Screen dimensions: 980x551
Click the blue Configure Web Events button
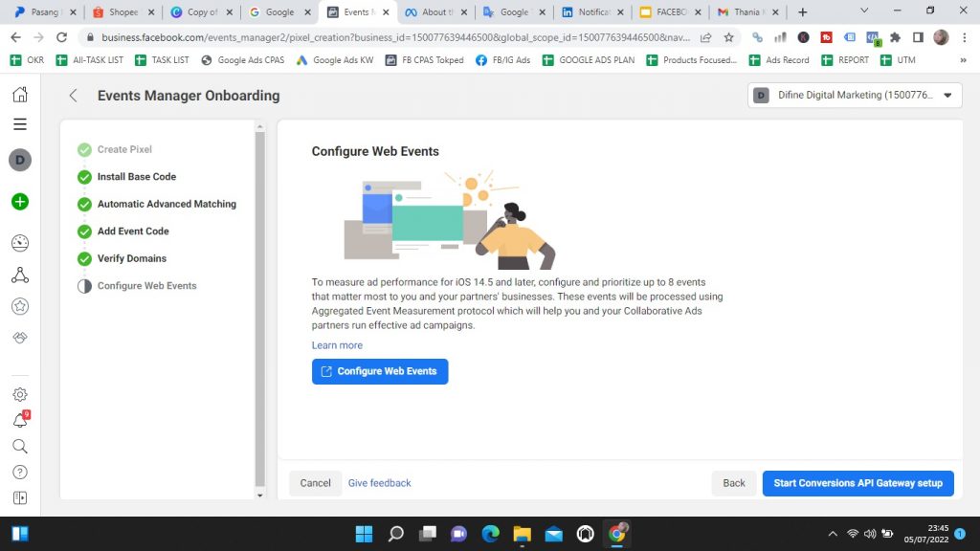(380, 371)
